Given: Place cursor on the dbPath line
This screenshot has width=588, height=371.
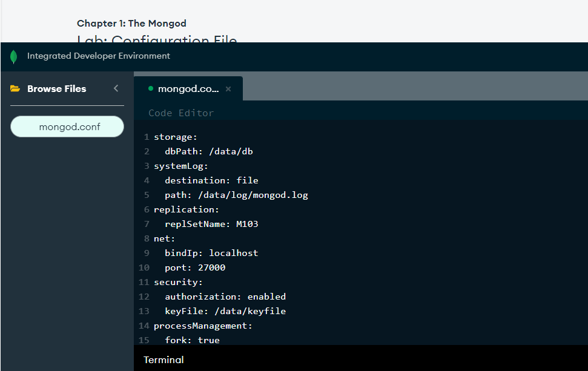Looking at the screenshot, I should 208,151.
